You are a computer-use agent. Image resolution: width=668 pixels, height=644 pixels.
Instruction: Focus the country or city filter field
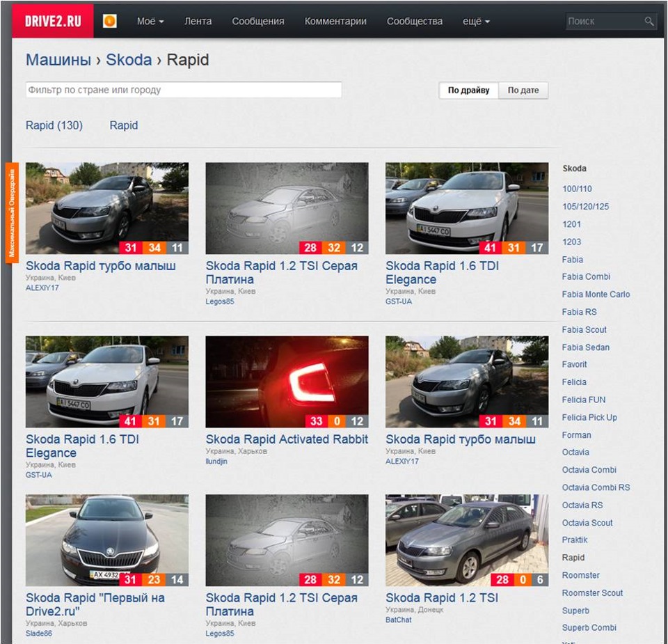(184, 90)
